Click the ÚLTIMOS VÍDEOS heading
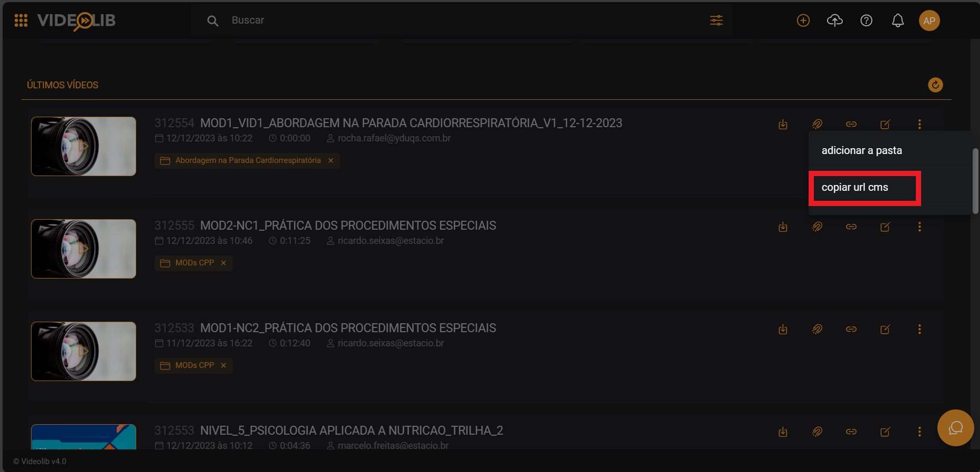Viewport: 980px width, 472px height. (x=63, y=85)
